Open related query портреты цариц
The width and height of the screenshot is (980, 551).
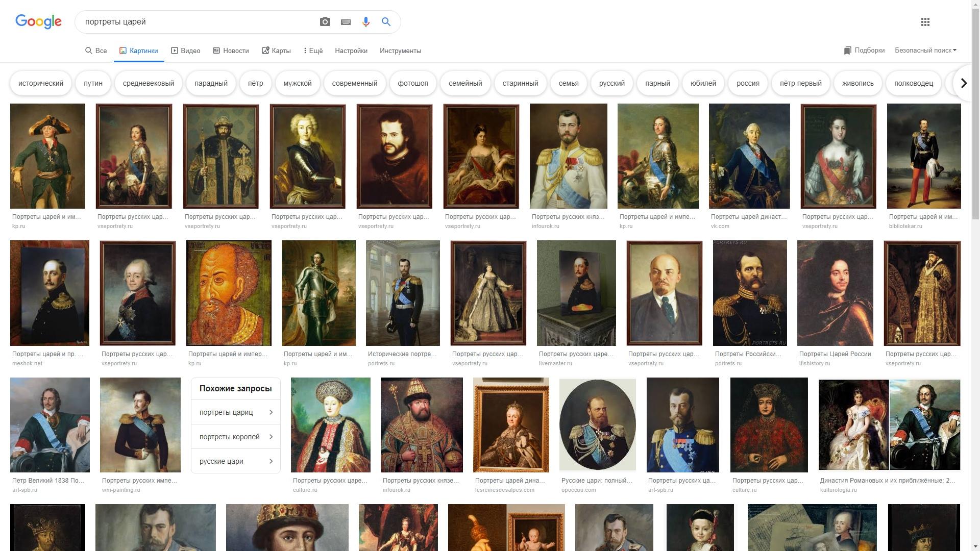pyautogui.click(x=236, y=412)
